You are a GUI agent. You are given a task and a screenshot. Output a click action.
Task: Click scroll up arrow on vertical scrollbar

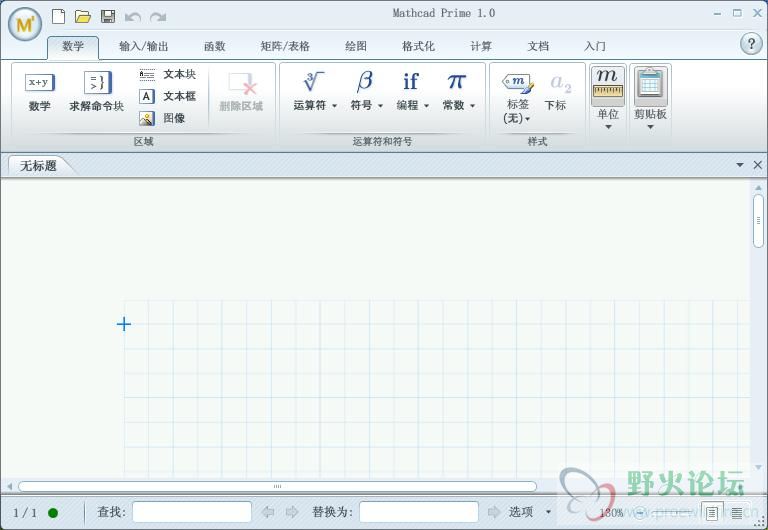click(x=758, y=188)
